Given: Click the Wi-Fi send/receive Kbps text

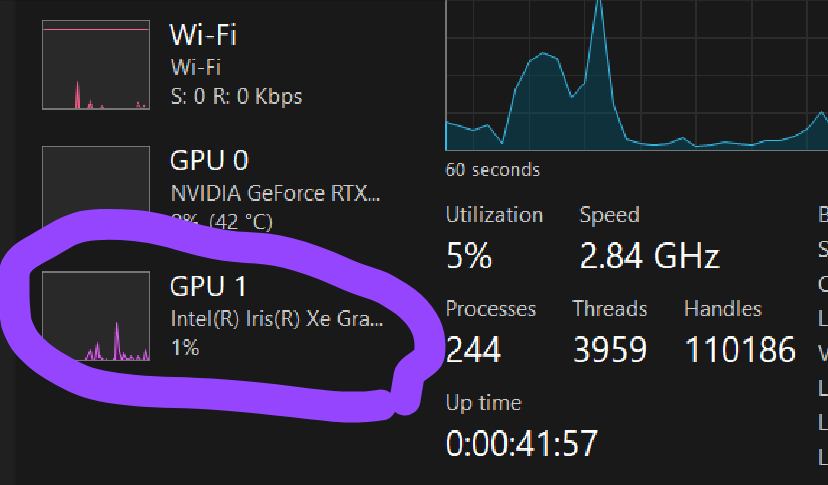Looking at the screenshot, I should pos(236,97).
